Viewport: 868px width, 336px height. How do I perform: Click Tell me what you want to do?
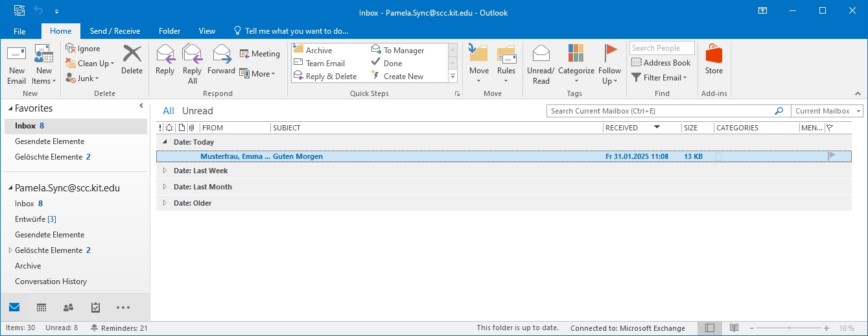click(x=291, y=31)
